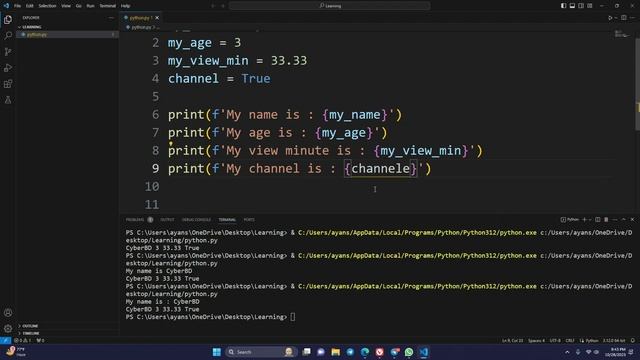Open the Run and Debug view
This screenshot has height=360, width=640.
pyautogui.click(x=8, y=68)
